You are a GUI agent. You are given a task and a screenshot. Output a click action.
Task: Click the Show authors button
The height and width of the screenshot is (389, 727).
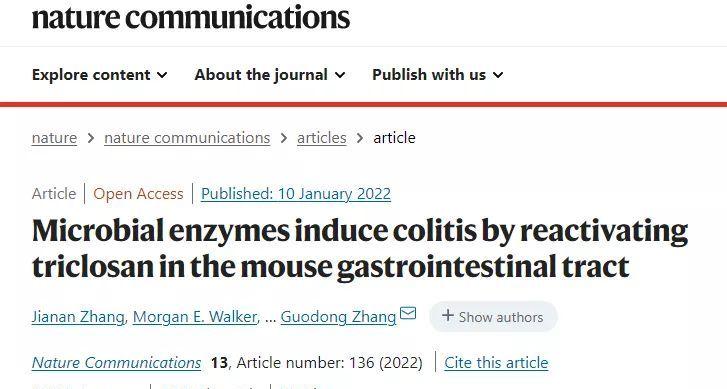point(493,317)
